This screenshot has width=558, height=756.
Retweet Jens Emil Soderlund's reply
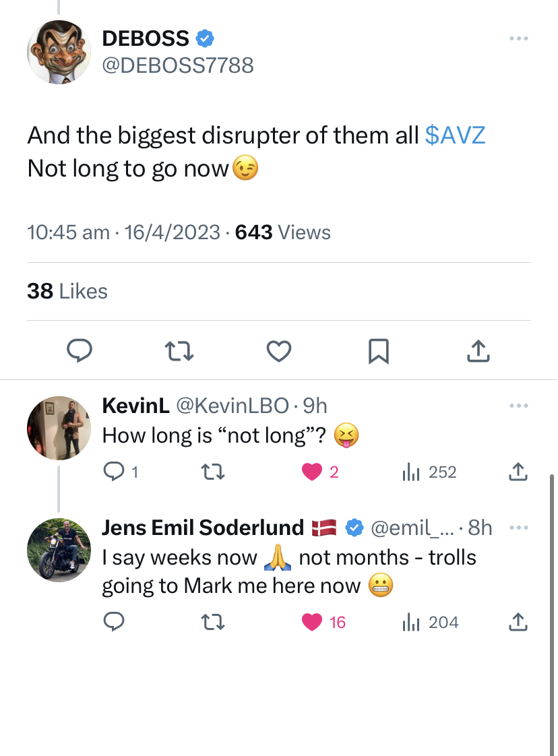pyautogui.click(x=213, y=623)
